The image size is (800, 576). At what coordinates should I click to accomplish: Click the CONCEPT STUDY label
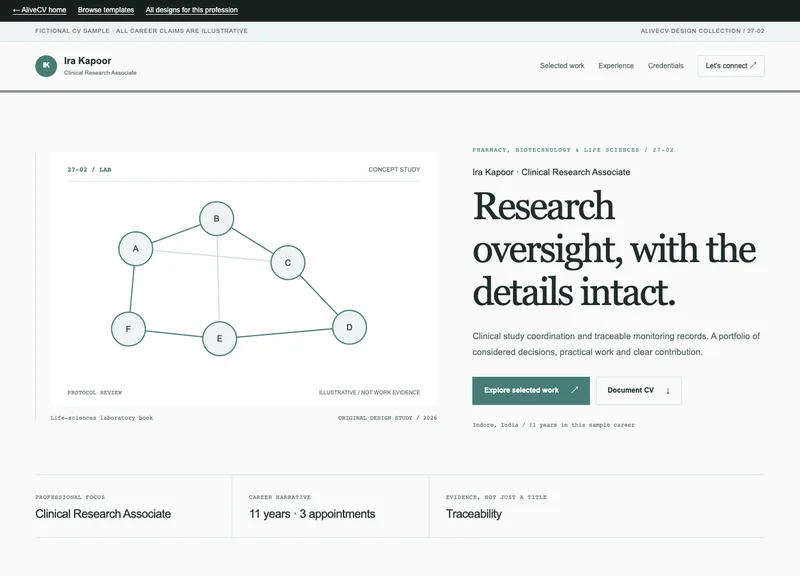click(x=394, y=169)
